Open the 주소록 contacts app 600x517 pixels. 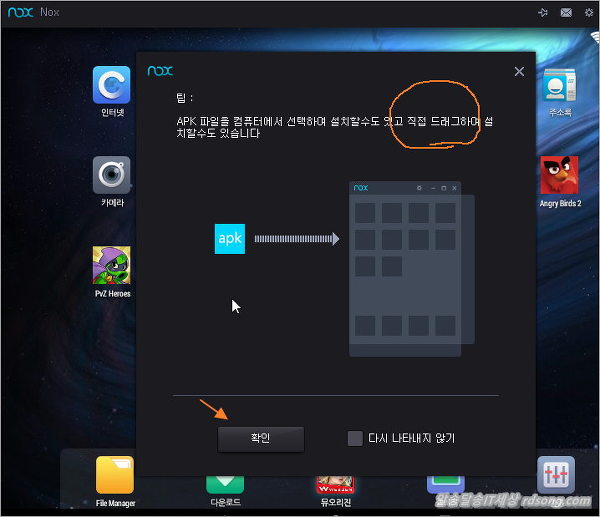559,85
